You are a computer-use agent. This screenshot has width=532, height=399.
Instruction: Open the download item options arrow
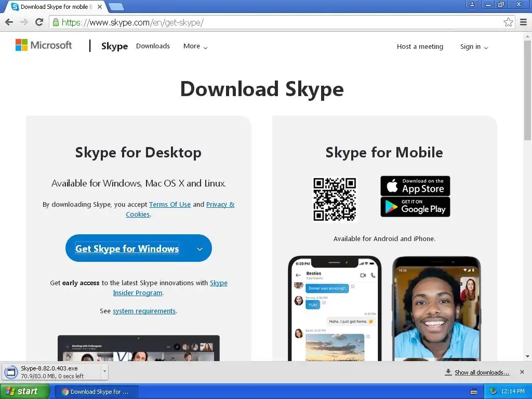pos(104,371)
